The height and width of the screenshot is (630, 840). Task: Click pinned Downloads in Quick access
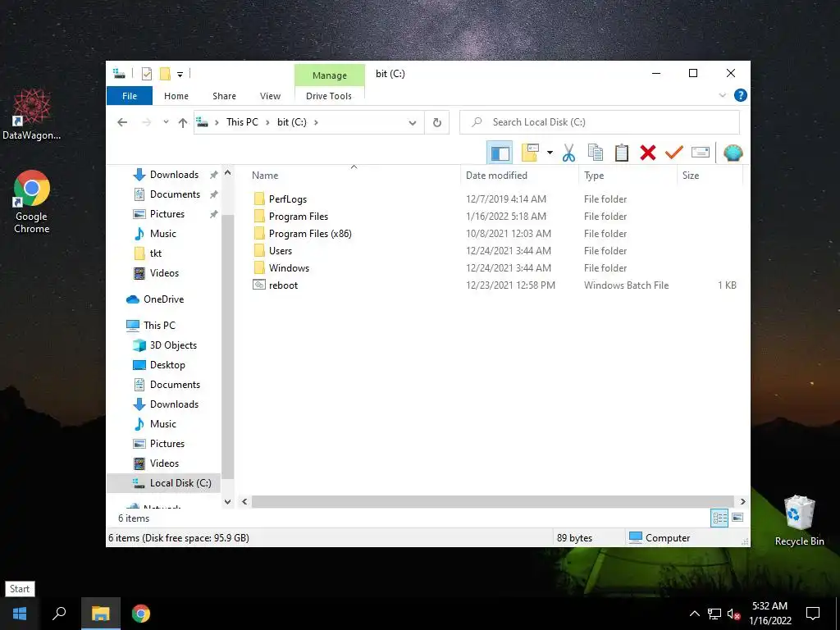(174, 175)
